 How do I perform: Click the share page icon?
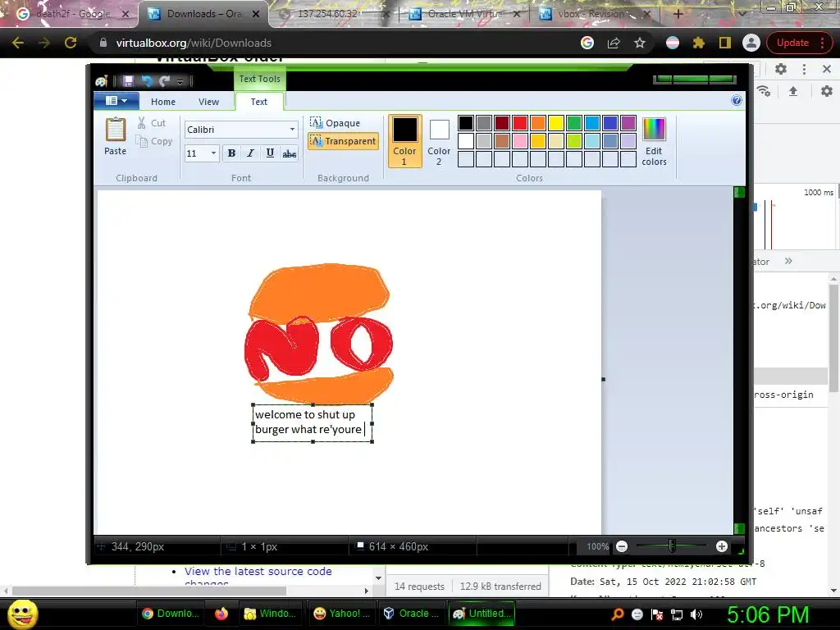[614, 43]
